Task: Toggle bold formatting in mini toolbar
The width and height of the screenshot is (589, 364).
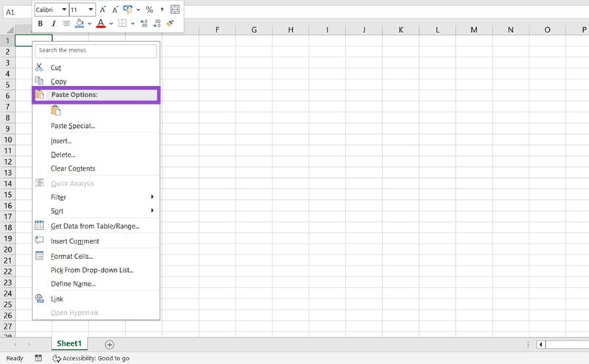Action: pyautogui.click(x=41, y=24)
